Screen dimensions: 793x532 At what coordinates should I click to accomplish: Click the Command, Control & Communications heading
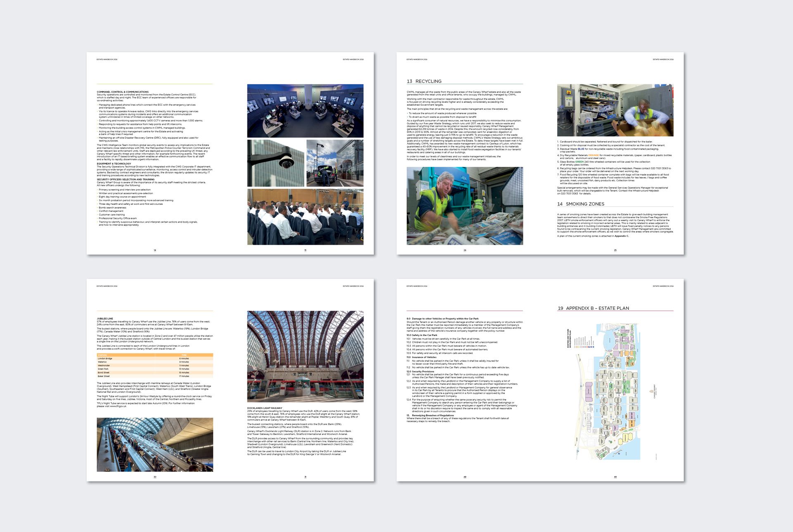point(123,92)
